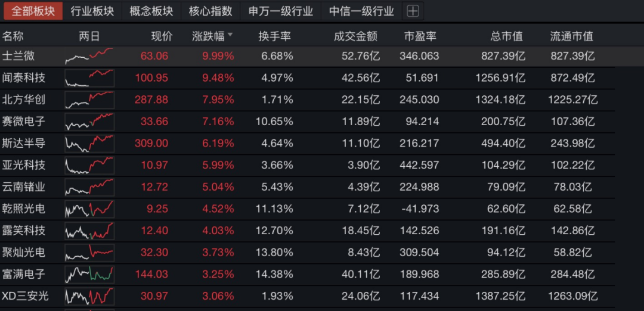
Task: Select the 全部板块 tab
Action: point(33,11)
